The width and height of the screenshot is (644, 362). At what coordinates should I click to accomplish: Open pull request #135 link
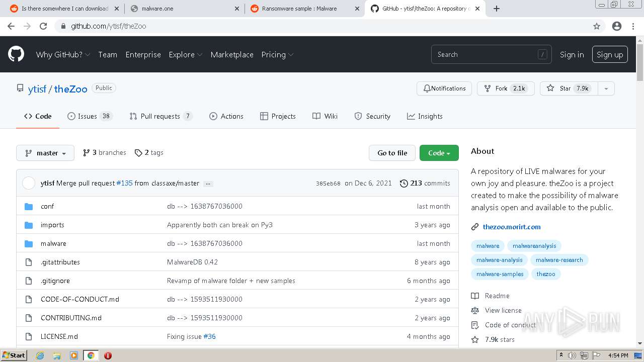[124, 183]
